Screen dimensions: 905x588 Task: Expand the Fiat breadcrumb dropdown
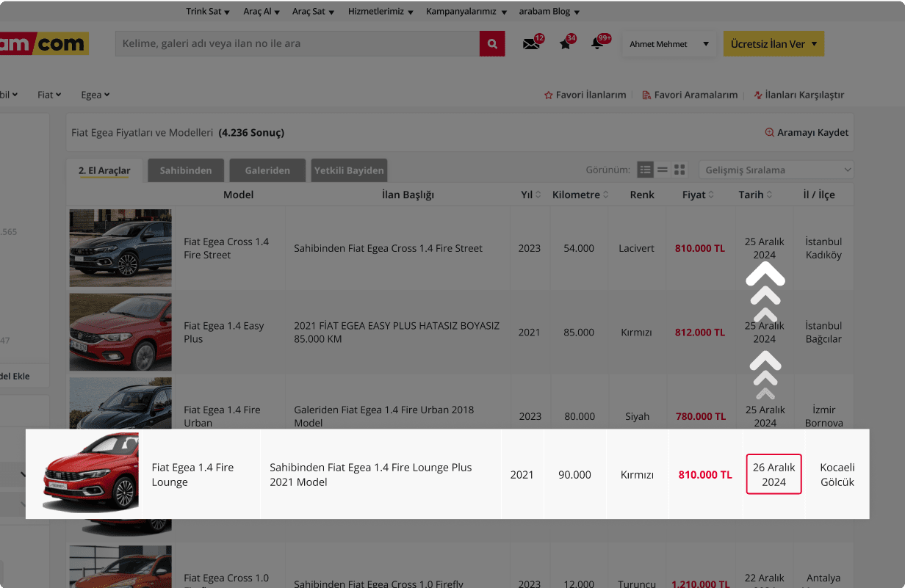pyautogui.click(x=49, y=95)
